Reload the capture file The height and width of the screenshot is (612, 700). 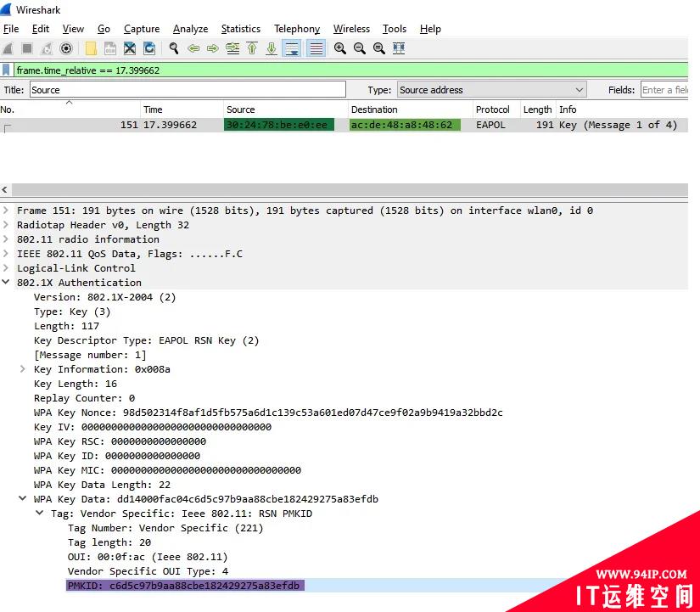(x=149, y=48)
